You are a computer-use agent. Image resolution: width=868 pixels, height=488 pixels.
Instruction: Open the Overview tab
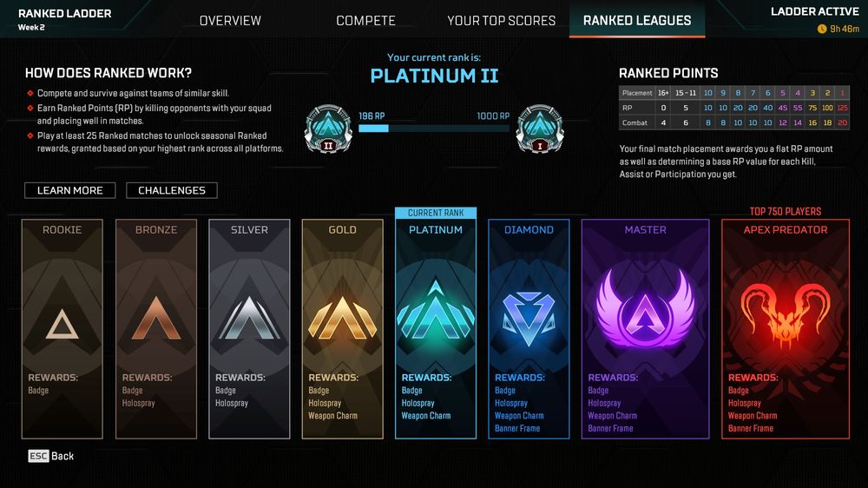[x=230, y=21]
